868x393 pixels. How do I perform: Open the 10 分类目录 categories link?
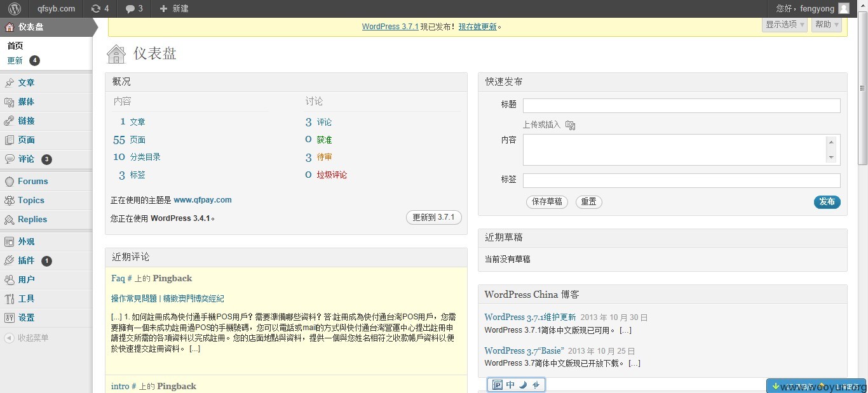[137, 157]
